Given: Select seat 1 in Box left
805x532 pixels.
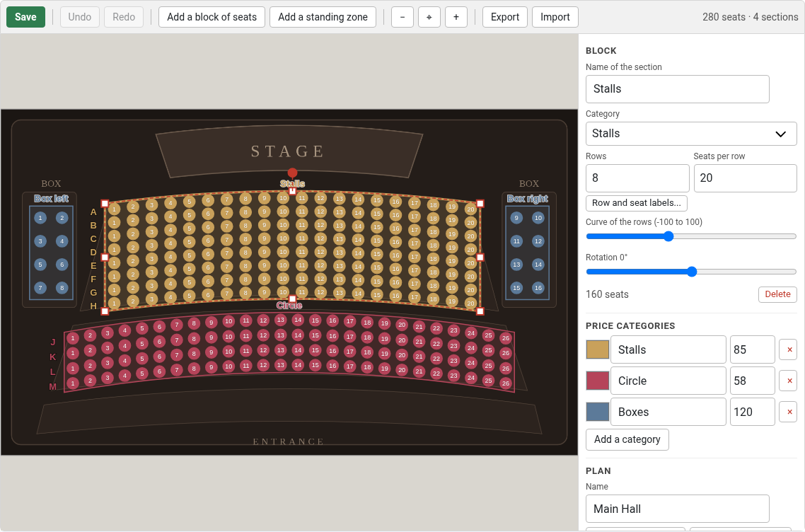Looking at the screenshot, I should pos(40,218).
